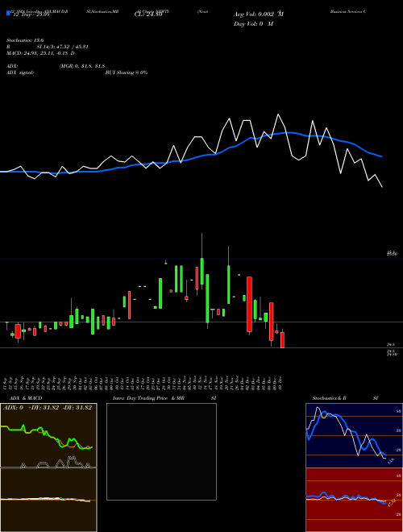Open the ADX & MACD panel title
Image resolution: width=403 pixels, height=532 pixels.
click(26, 398)
